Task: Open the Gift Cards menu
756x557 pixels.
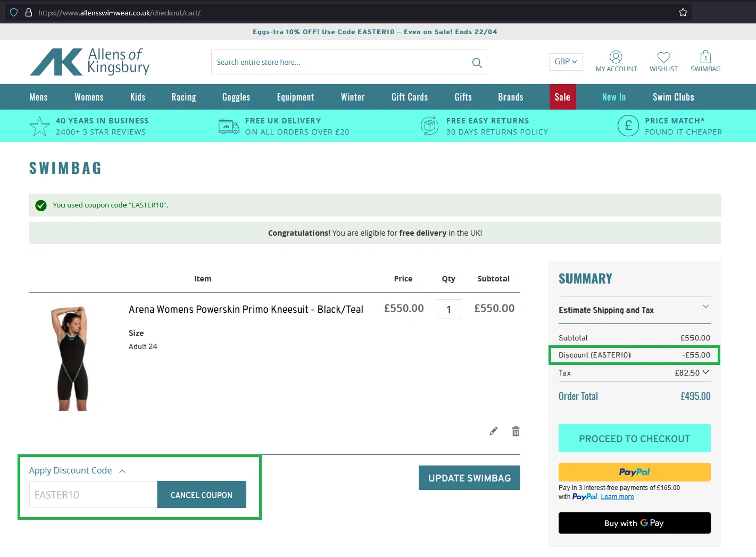Action: click(x=409, y=97)
